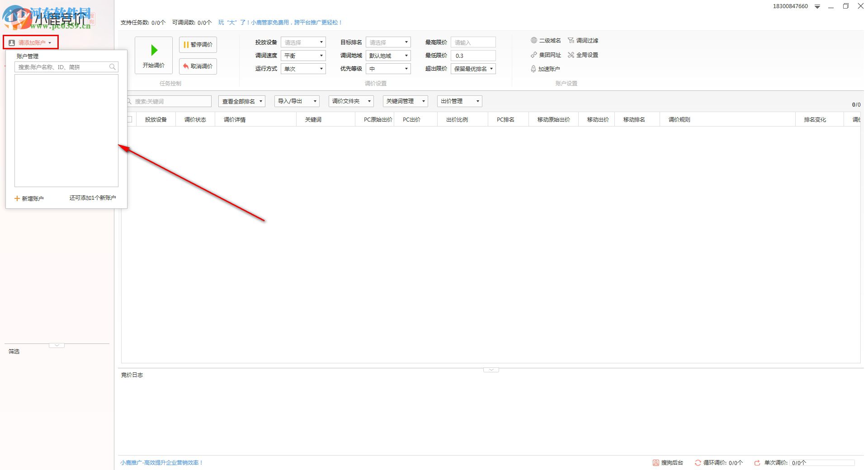
Task: Open the secondary domain setting
Action: pyautogui.click(x=546, y=41)
